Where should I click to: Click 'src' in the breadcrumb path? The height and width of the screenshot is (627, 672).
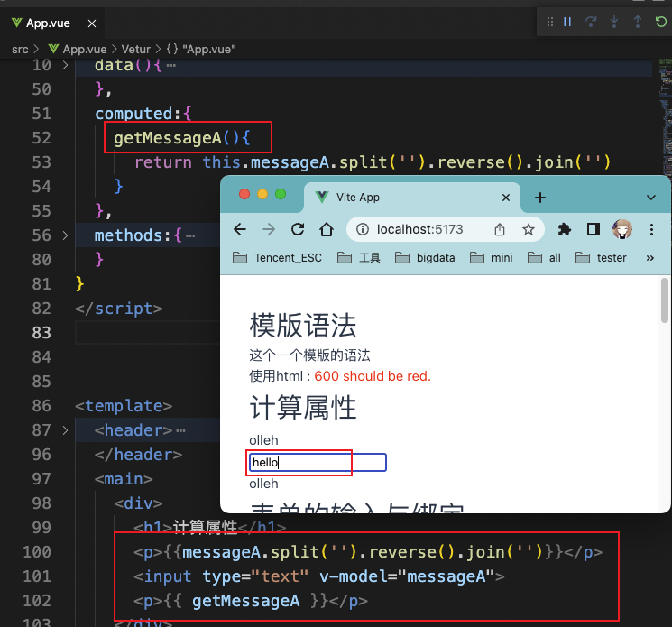(20, 50)
